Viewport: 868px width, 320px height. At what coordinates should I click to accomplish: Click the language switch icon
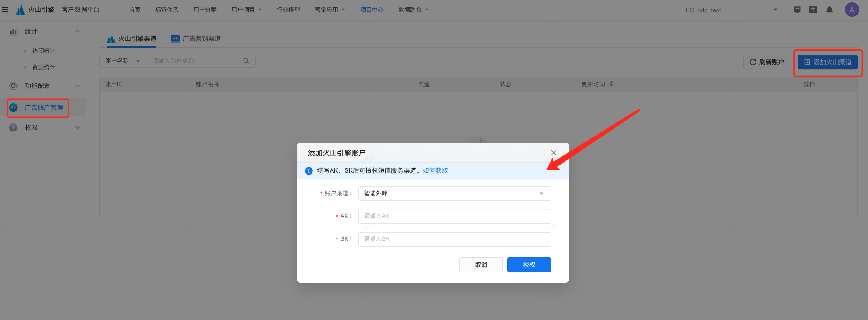813,10
